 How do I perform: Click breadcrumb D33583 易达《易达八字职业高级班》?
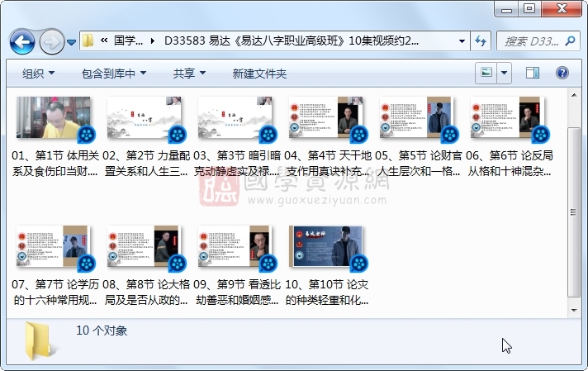pyautogui.click(x=292, y=40)
